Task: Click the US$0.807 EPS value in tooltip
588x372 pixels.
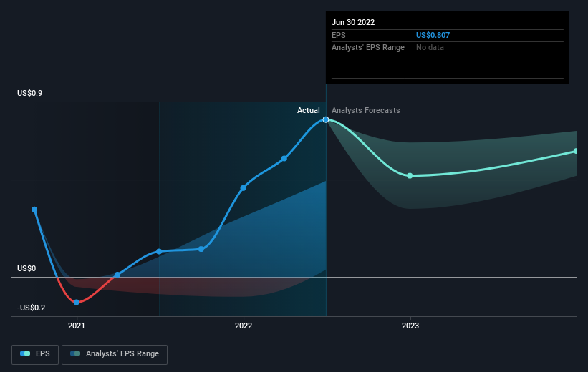Action: click(433, 35)
